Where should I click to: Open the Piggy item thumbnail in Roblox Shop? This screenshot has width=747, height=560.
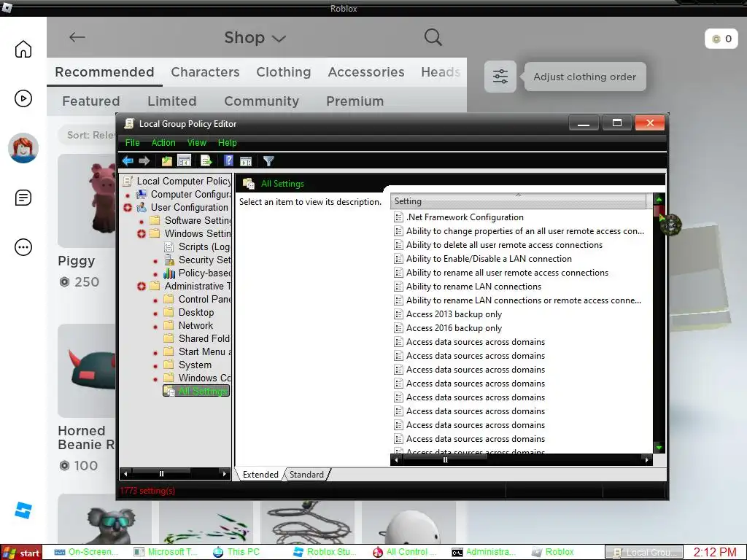point(87,201)
